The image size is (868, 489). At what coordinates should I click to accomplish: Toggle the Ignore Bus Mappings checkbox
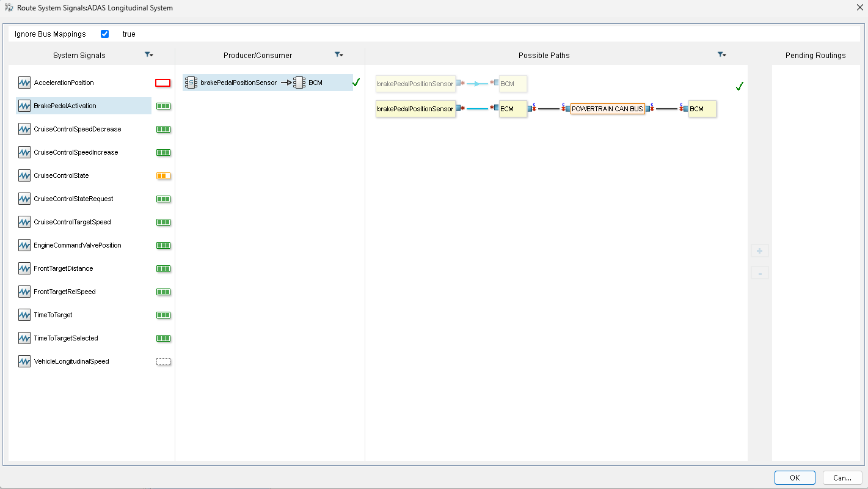click(x=104, y=34)
